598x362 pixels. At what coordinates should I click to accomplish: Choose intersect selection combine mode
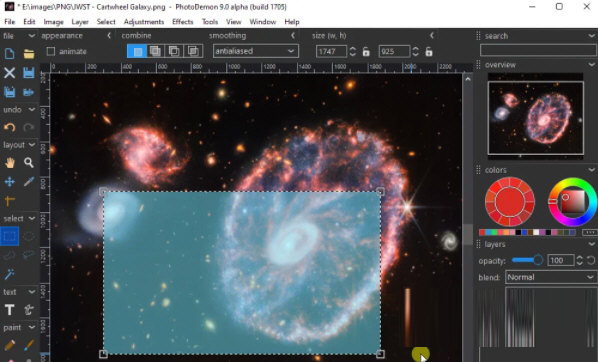pyautogui.click(x=193, y=51)
